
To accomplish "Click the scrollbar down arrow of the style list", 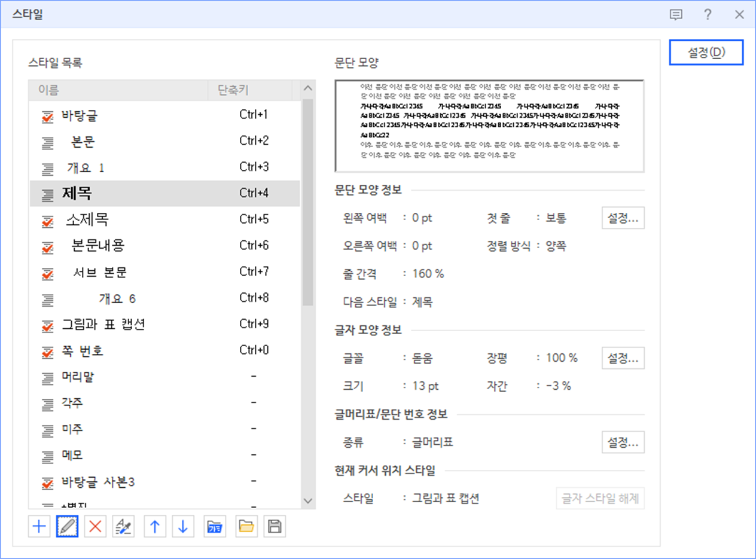I will click(x=308, y=501).
